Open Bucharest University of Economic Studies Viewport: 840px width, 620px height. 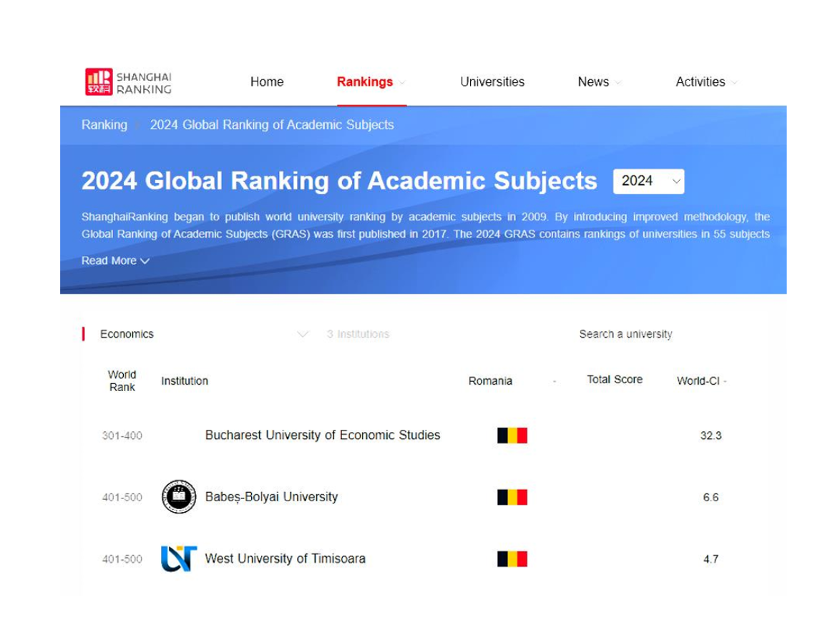323,435
